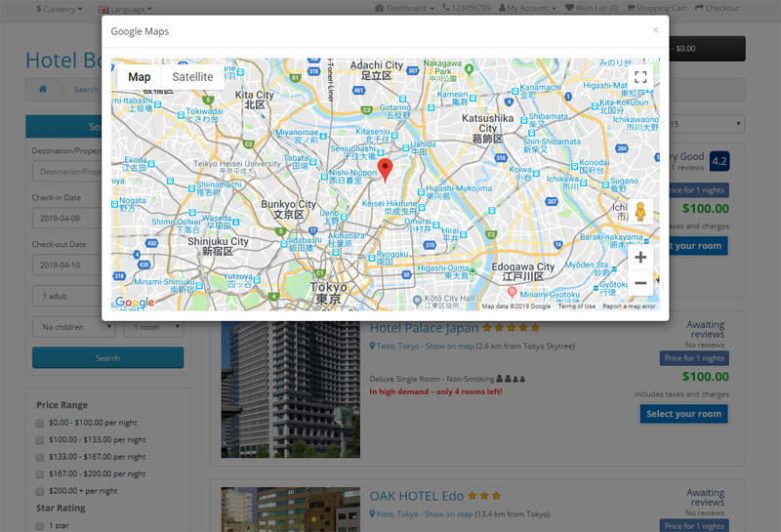781x532 pixels.
Task: Click Taito, Tokyo - Show on map
Action: coord(425,346)
